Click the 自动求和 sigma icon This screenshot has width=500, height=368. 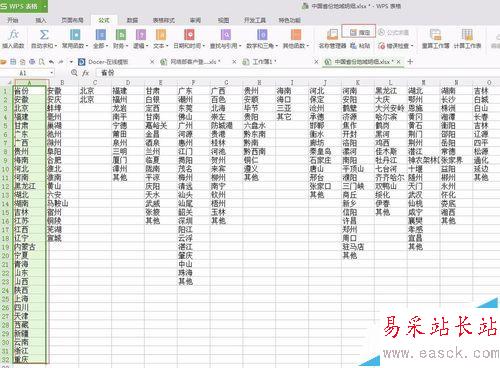(x=44, y=35)
